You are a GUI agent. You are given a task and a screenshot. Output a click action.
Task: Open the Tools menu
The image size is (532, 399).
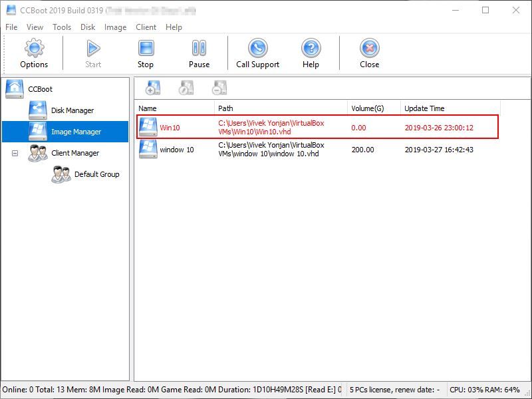[62, 27]
